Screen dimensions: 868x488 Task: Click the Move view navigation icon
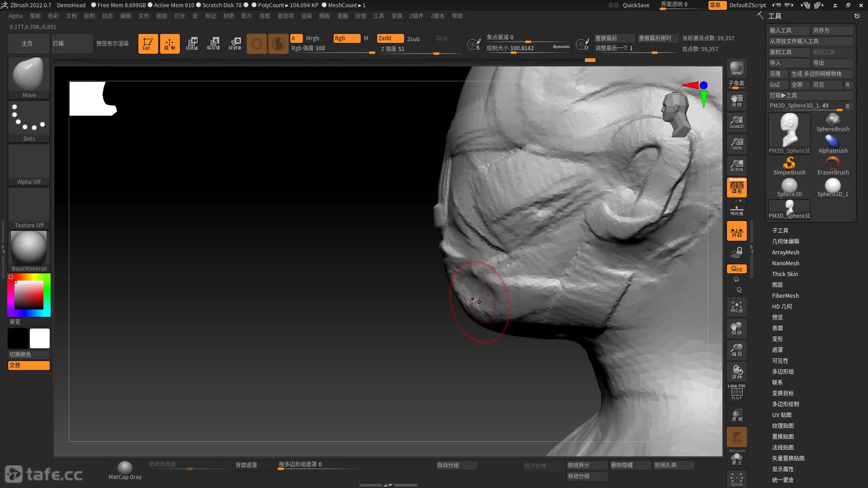(736, 328)
